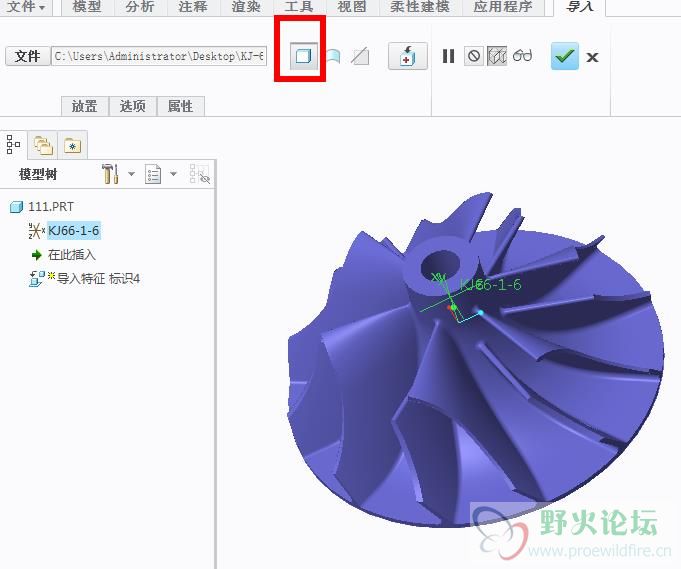Open the 柔性建模 ribbon tab
681x569 pixels.
point(420,7)
